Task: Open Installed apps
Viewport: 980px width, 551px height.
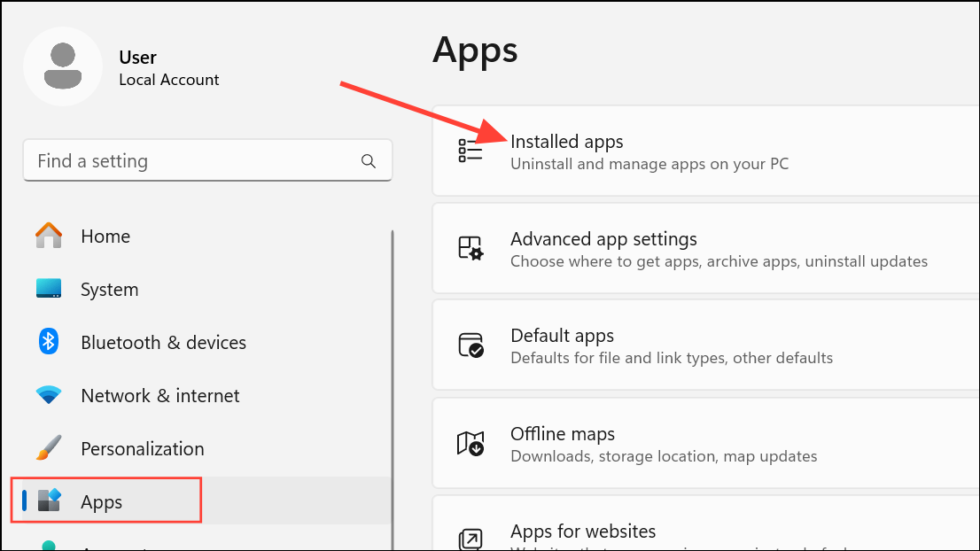Action: pos(706,151)
